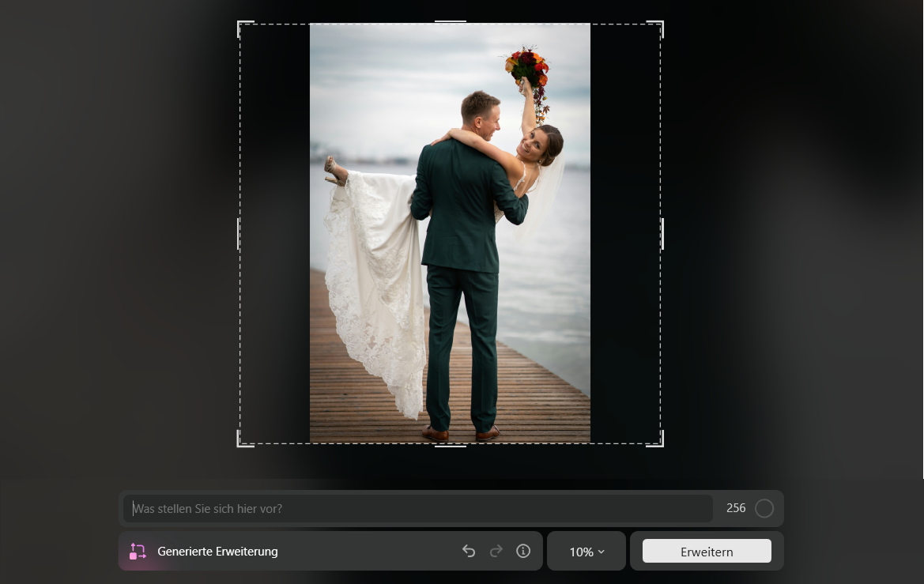Click the left edge crop handle

coord(238,234)
